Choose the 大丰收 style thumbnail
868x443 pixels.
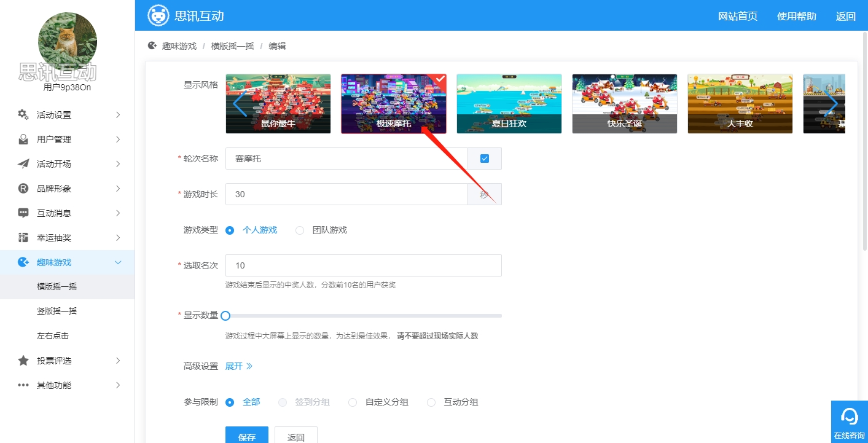pos(740,104)
